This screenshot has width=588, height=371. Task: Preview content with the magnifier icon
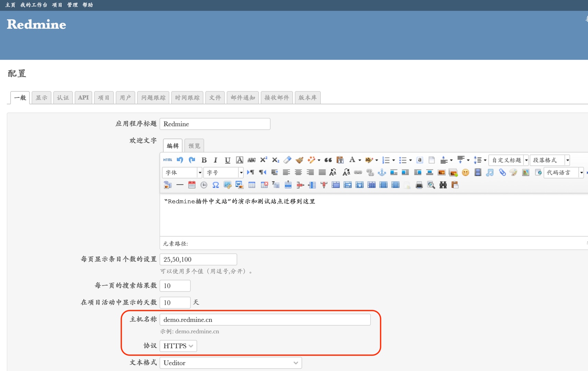click(431, 185)
